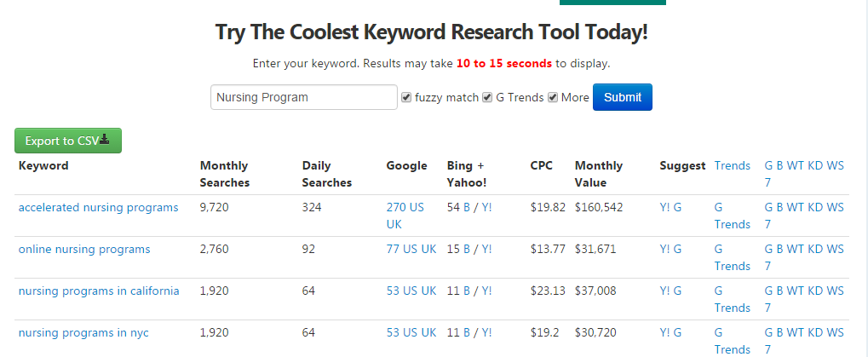Open G Trends for online nursing programs
This screenshot has height=357, width=868.
point(732,257)
